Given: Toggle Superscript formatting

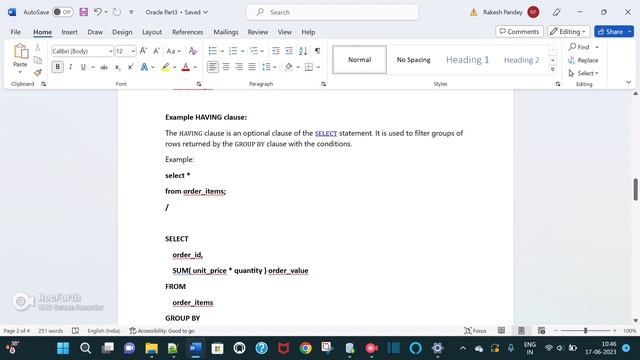Looking at the screenshot, I should click(130, 67).
